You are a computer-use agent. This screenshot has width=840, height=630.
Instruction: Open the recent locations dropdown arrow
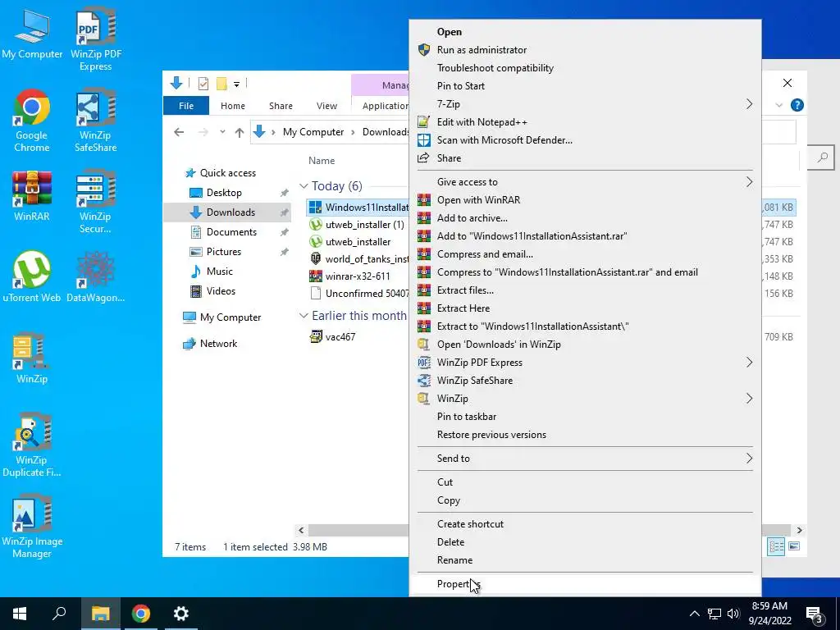222,132
